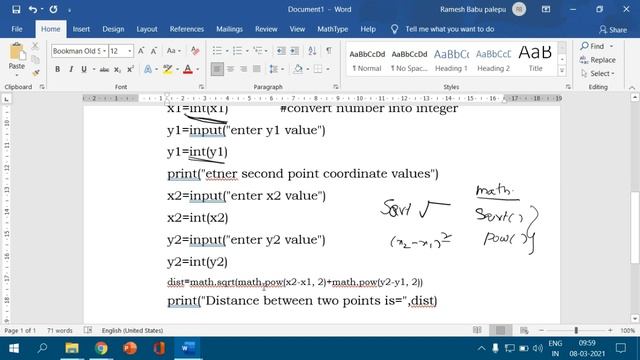The width and height of the screenshot is (640, 360).
Task: Apply the red font color swatch
Action: point(188,69)
